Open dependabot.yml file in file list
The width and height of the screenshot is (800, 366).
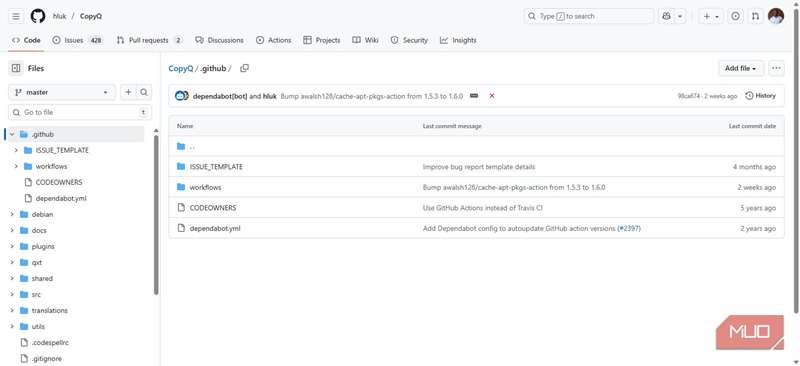pyautogui.click(x=215, y=228)
